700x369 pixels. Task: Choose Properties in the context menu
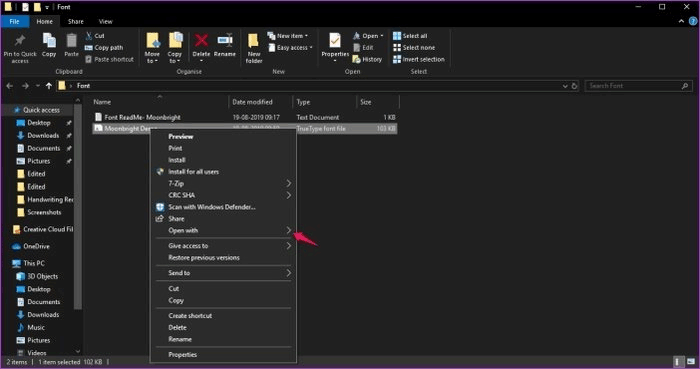(x=183, y=355)
